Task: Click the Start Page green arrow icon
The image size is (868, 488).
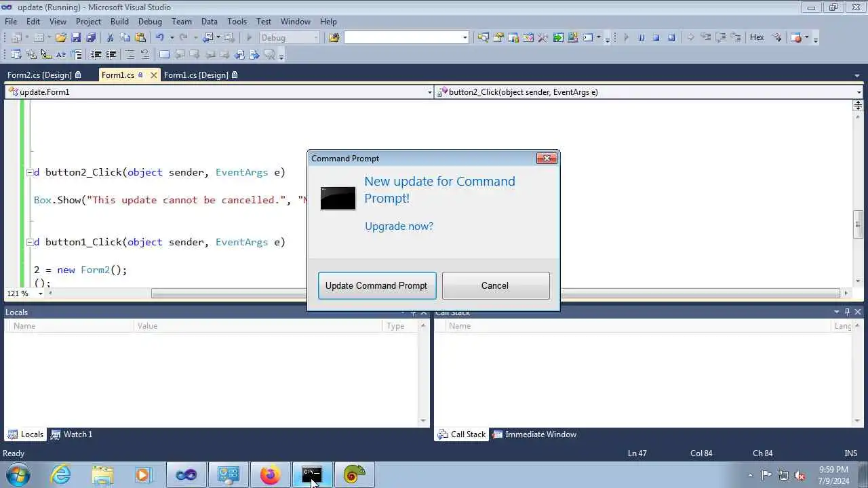Action: click(x=558, y=37)
